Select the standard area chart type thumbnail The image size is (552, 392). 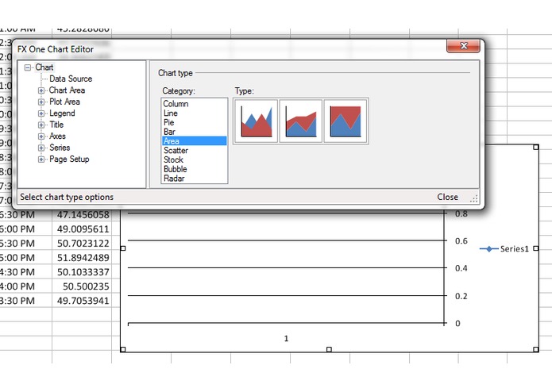pos(256,121)
